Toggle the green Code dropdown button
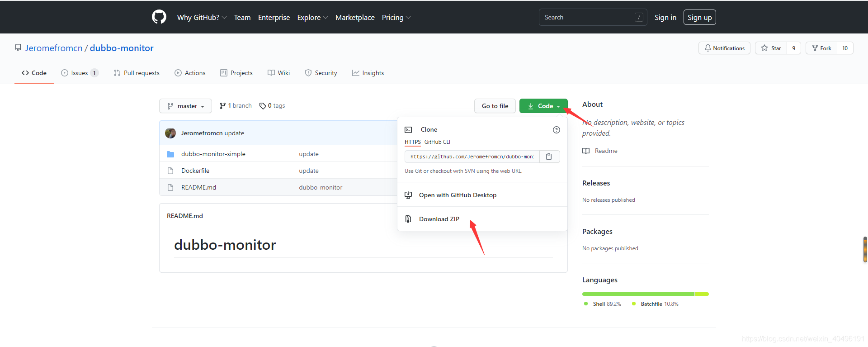 [x=543, y=106]
